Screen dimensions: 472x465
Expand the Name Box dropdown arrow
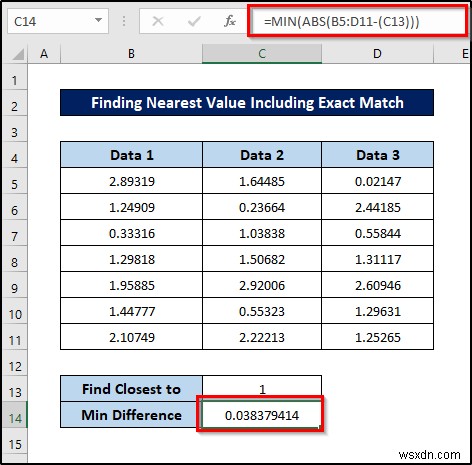click(98, 21)
